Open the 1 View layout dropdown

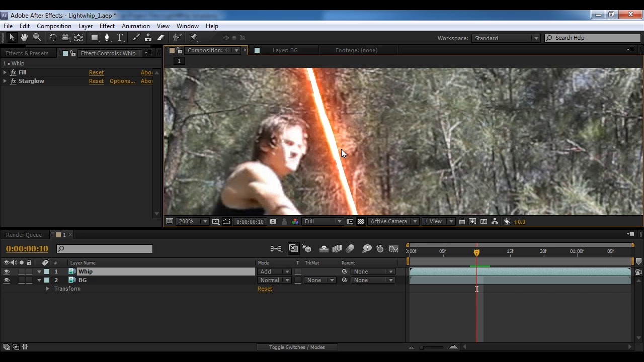pos(438,221)
